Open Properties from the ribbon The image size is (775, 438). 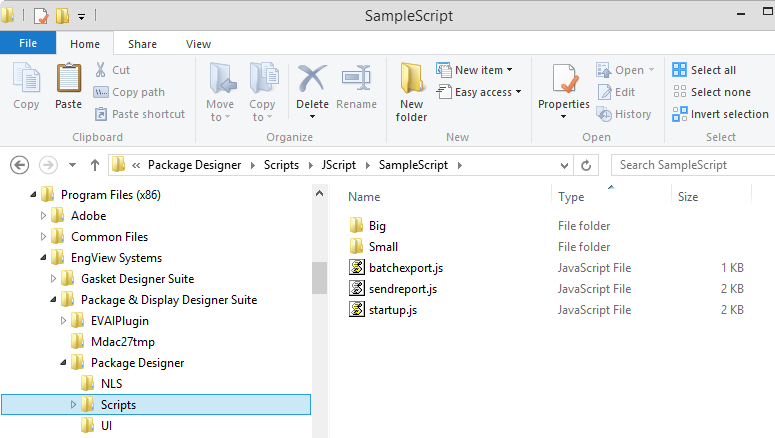click(x=563, y=92)
